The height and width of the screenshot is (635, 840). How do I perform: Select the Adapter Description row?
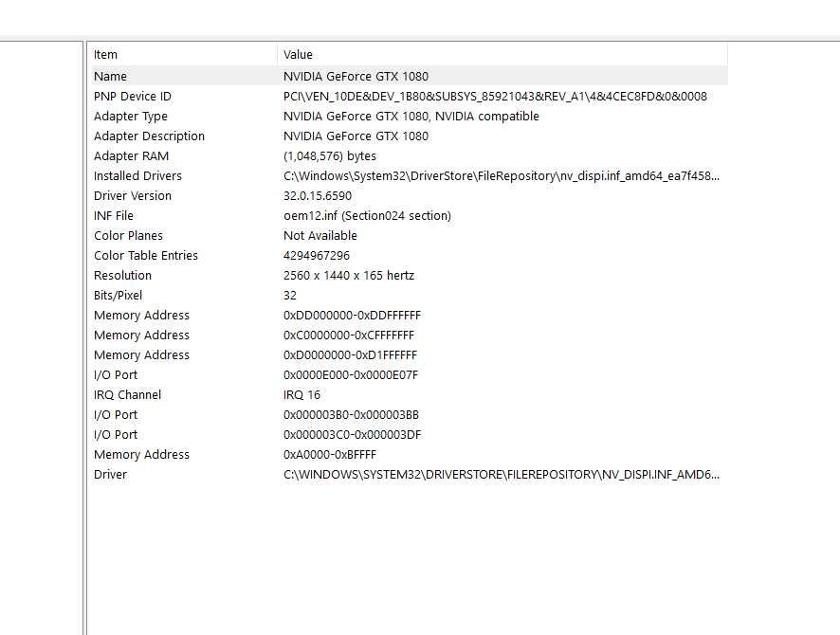point(410,136)
